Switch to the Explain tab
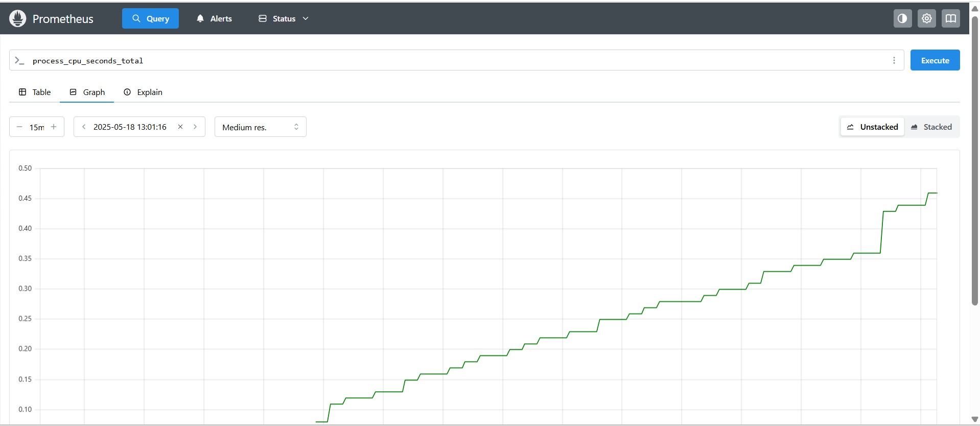This screenshot has height=426, width=980. click(143, 92)
